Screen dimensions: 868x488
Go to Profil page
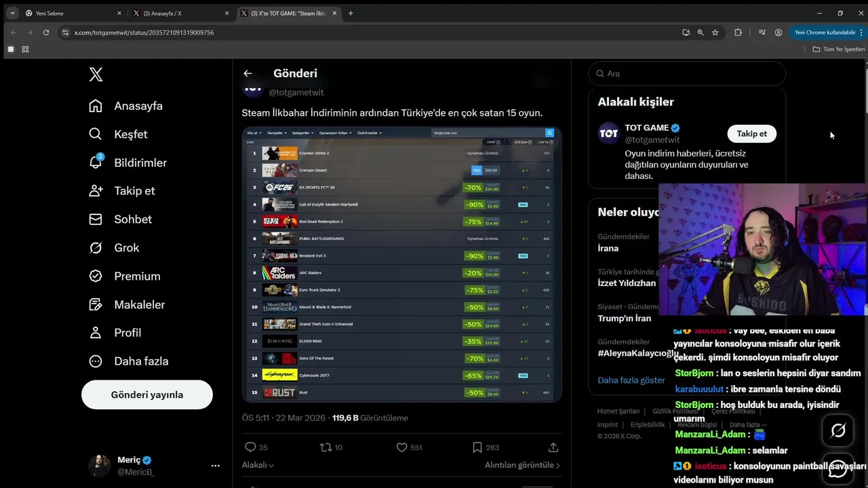115,333
